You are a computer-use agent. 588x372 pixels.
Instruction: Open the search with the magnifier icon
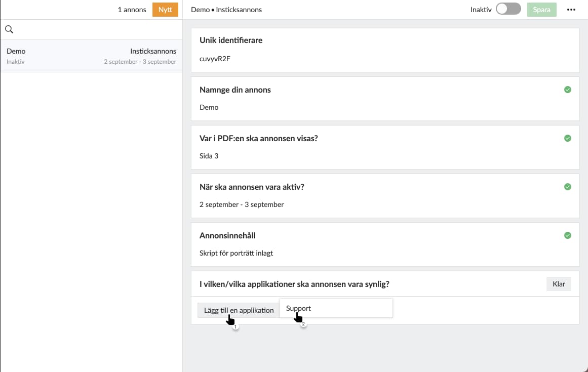pyautogui.click(x=9, y=29)
